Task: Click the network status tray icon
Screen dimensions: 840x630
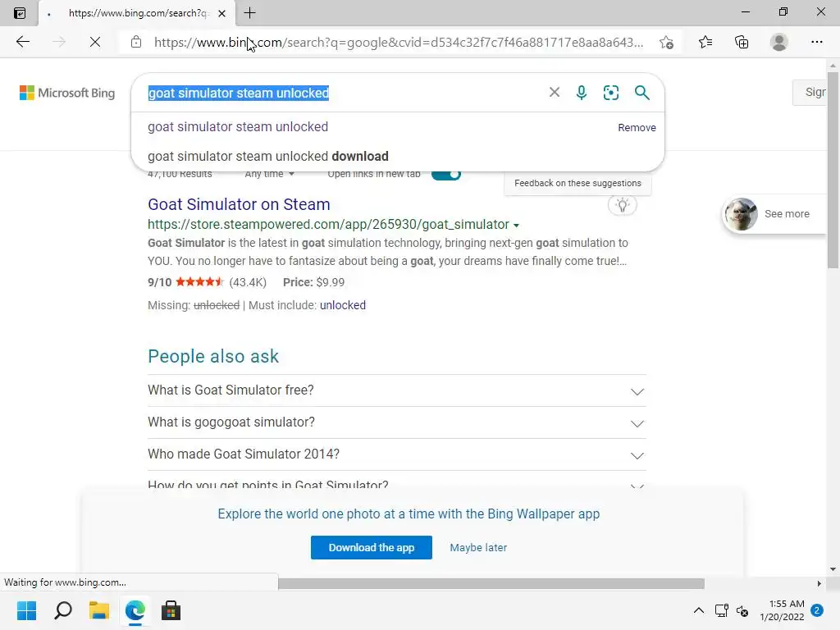Action: point(721,610)
